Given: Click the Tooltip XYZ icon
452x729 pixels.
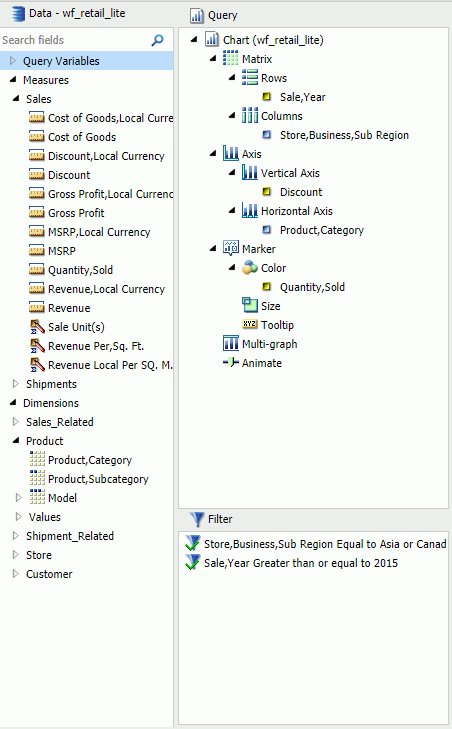Looking at the screenshot, I should click(x=250, y=324).
